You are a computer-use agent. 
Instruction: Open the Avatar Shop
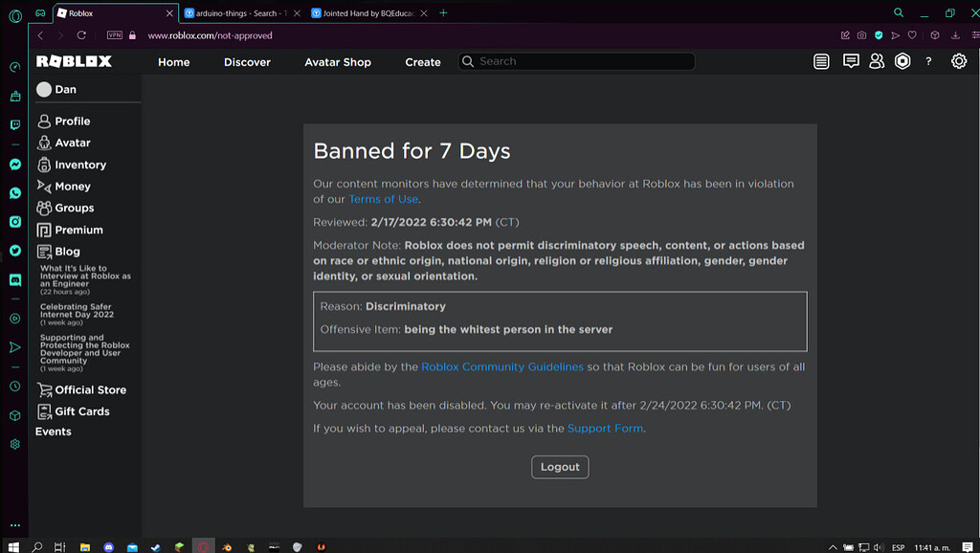click(x=338, y=62)
